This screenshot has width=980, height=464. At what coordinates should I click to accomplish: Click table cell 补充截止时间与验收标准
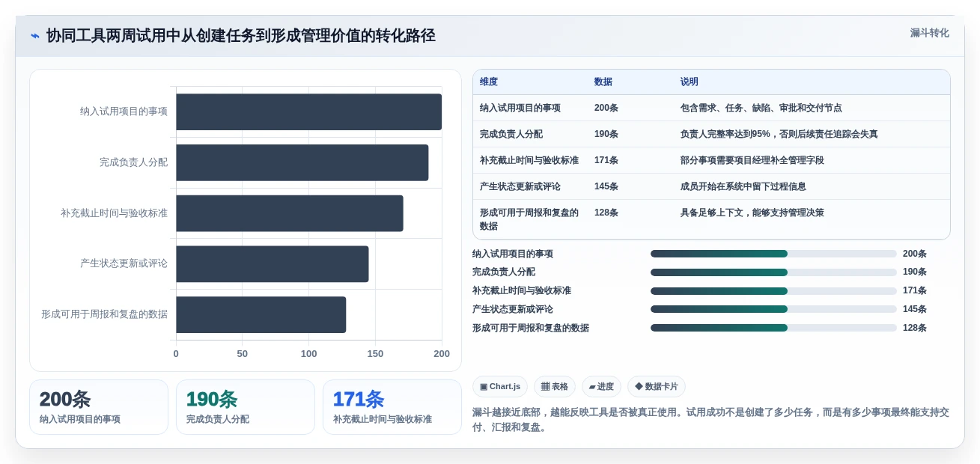click(x=529, y=160)
